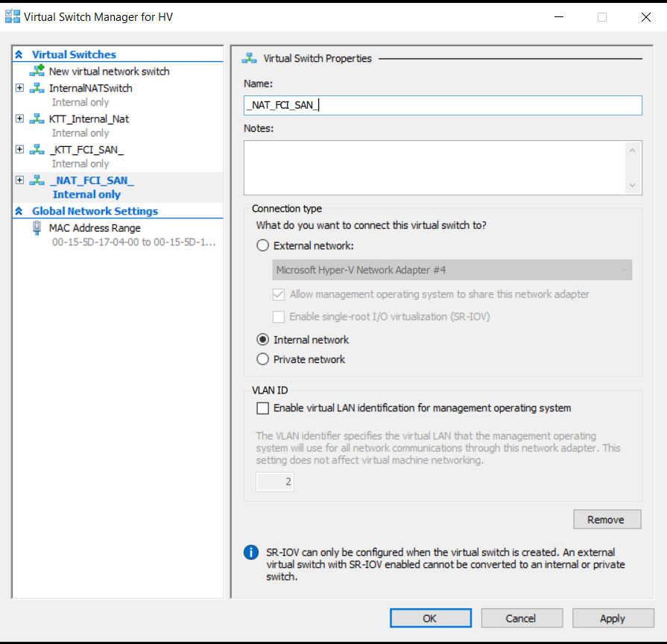Click the MAC Address Range icon
This screenshot has width=667, height=644.
point(37,228)
